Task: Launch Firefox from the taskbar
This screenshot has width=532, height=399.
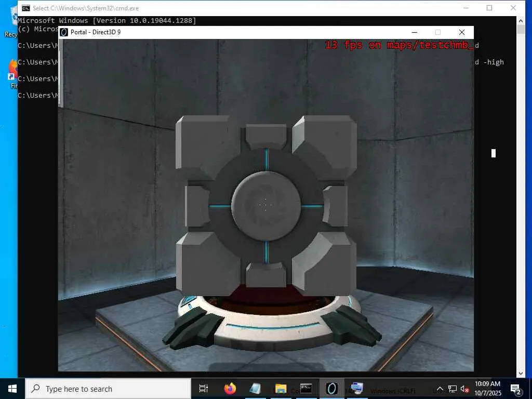Action: coord(230,389)
